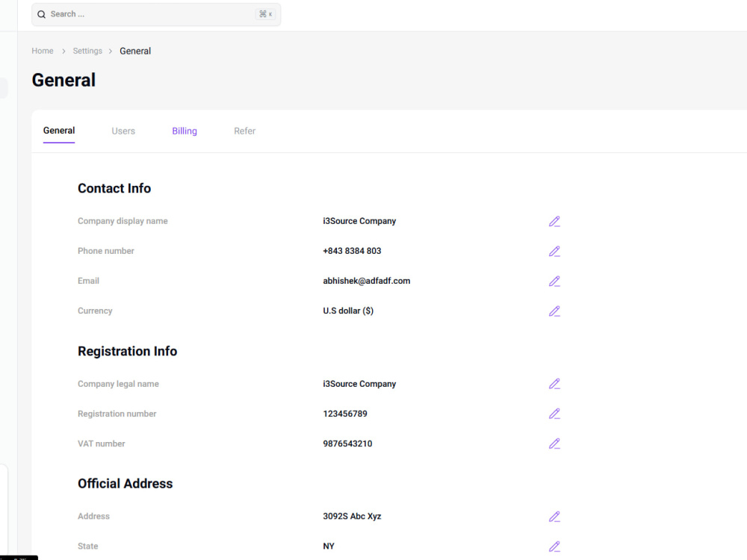
Task: Click phone value +843 8384 803
Action: 352,251
